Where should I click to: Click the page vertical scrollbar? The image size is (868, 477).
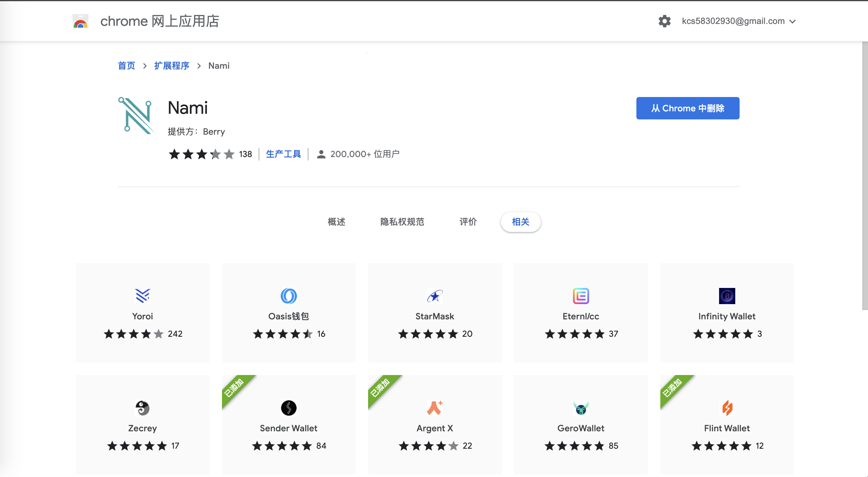865,175
